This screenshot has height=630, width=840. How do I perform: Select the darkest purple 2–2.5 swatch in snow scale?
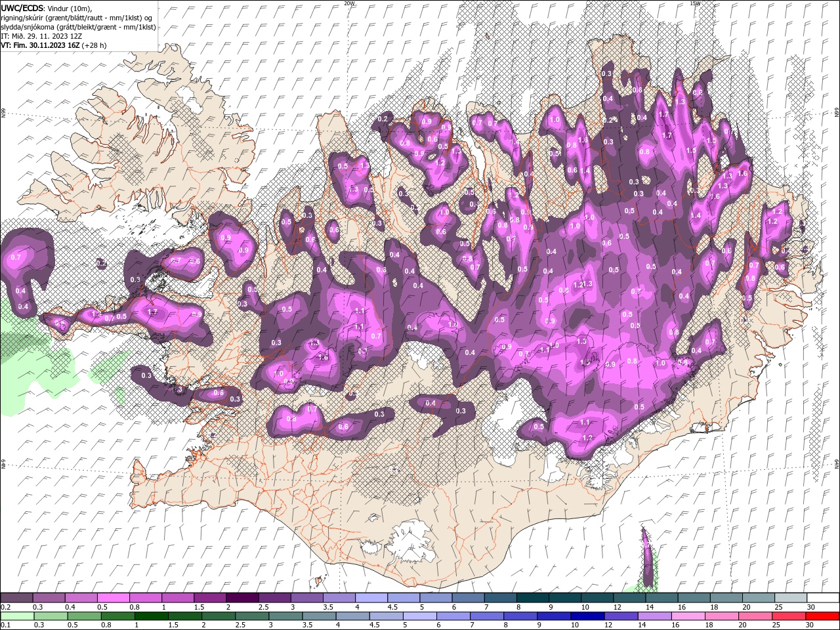[241, 598]
